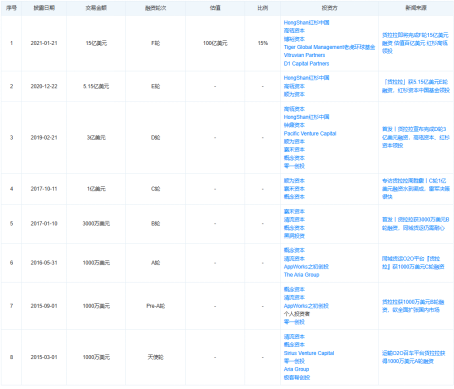This screenshot has width=454, height=389.
Task: Click the 融资轮次 column header
Action: 155,8
